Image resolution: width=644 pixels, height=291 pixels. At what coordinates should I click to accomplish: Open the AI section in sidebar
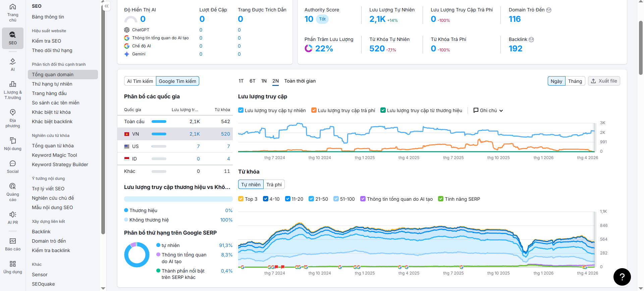click(x=13, y=64)
